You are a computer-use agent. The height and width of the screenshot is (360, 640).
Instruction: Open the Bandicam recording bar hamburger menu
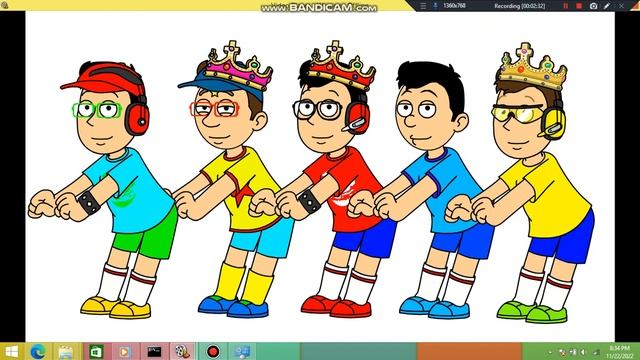[423, 6]
